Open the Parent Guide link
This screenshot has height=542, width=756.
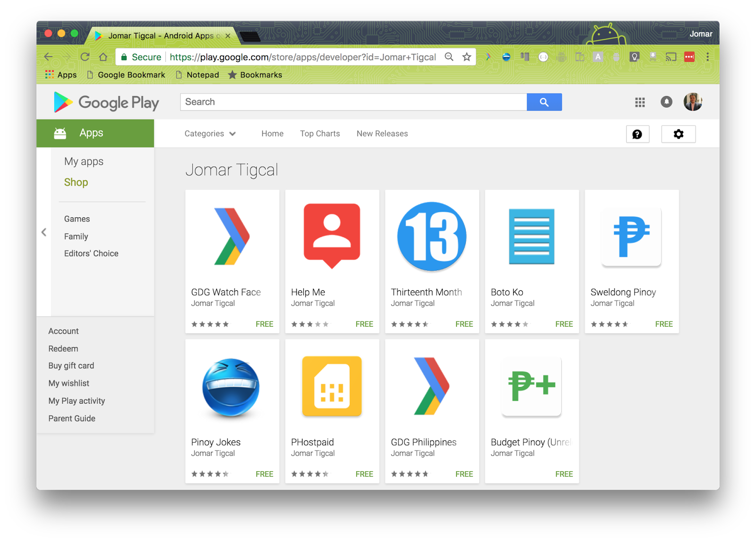click(72, 418)
